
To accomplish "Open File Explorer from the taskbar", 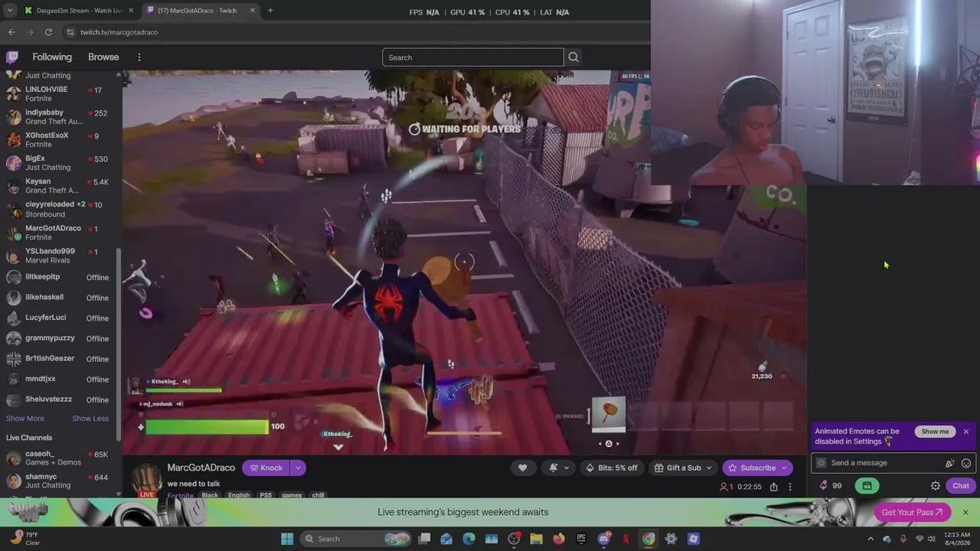I will click(536, 539).
